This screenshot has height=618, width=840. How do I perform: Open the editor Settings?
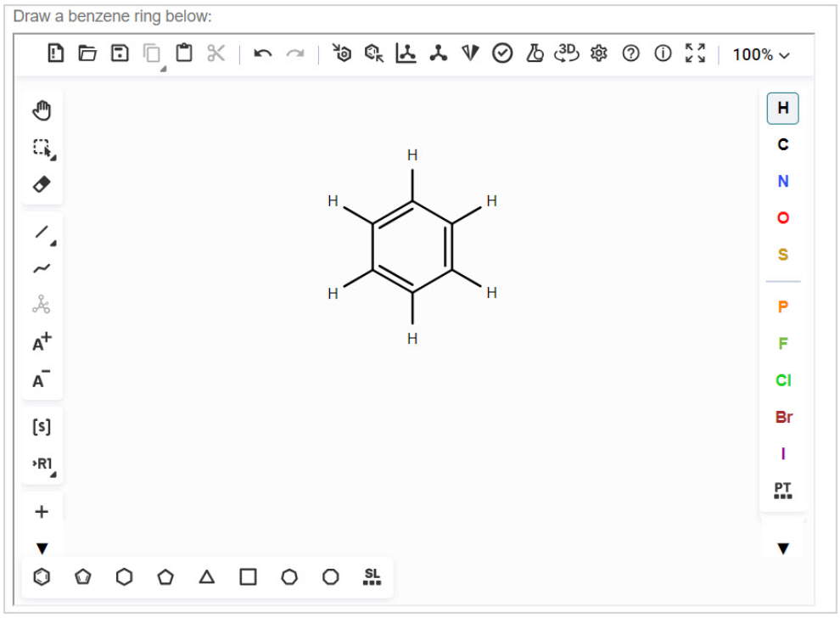click(600, 53)
